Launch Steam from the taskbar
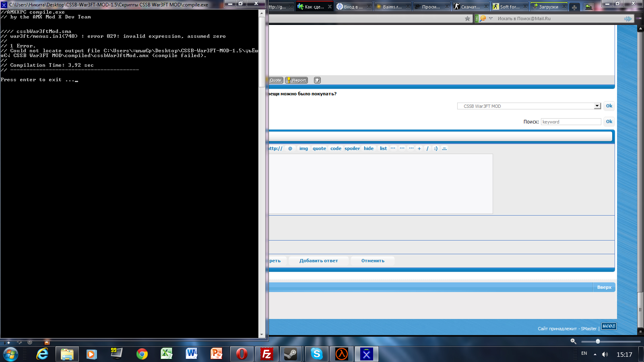 point(291,354)
